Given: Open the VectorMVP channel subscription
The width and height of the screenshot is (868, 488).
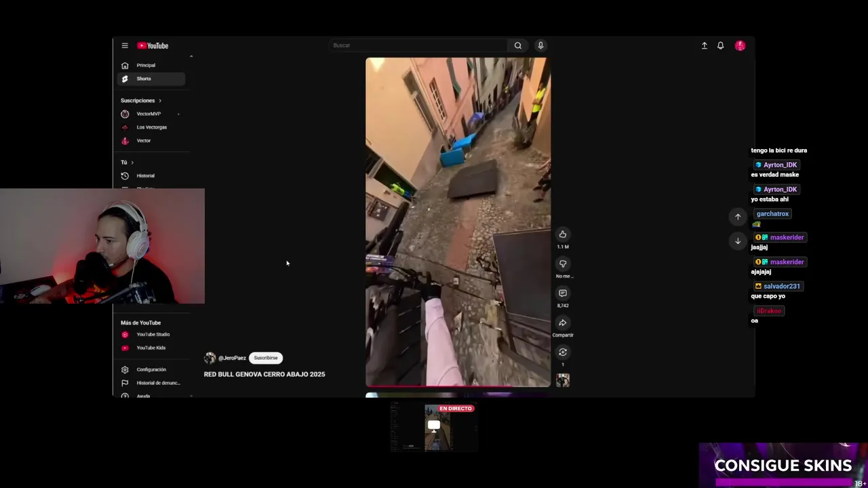Looking at the screenshot, I should point(149,114).
